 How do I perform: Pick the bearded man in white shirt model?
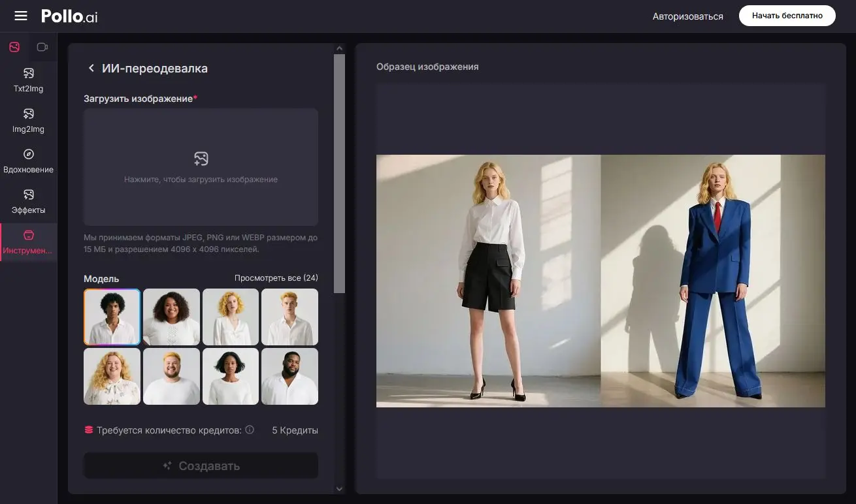tap(289, 376)
